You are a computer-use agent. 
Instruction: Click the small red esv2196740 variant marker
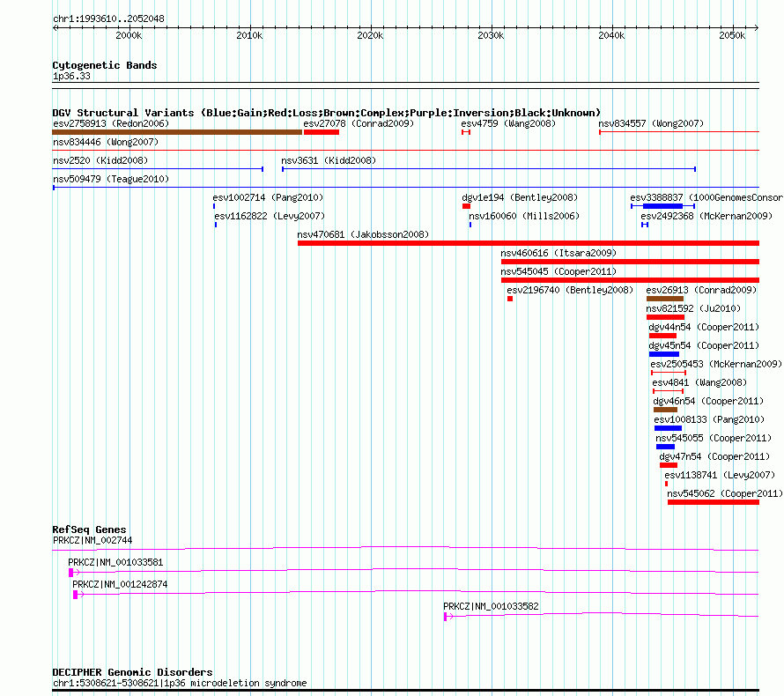click(x=509, y=299)
